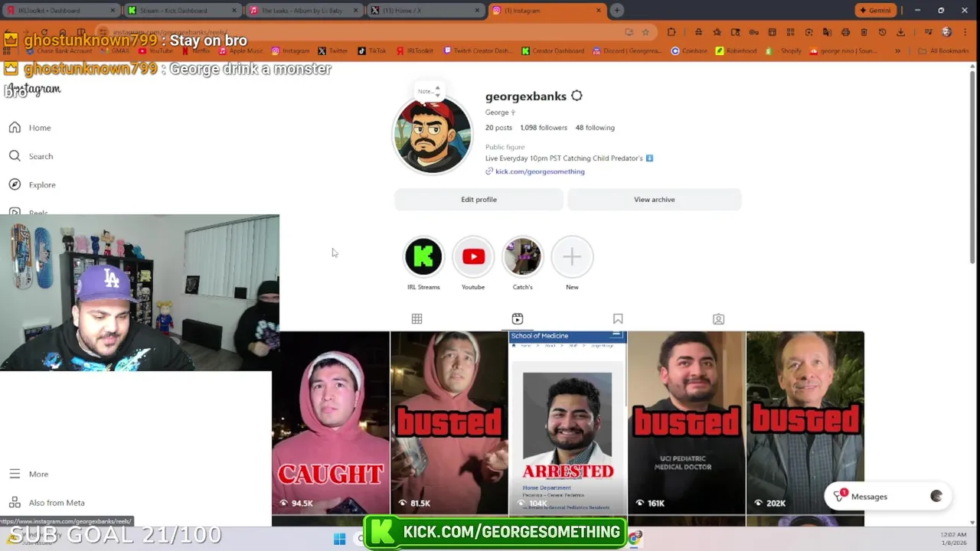980x551 pixels.
Task: Open the george nino SoundCloud bookmark
Action: [844, 51]
